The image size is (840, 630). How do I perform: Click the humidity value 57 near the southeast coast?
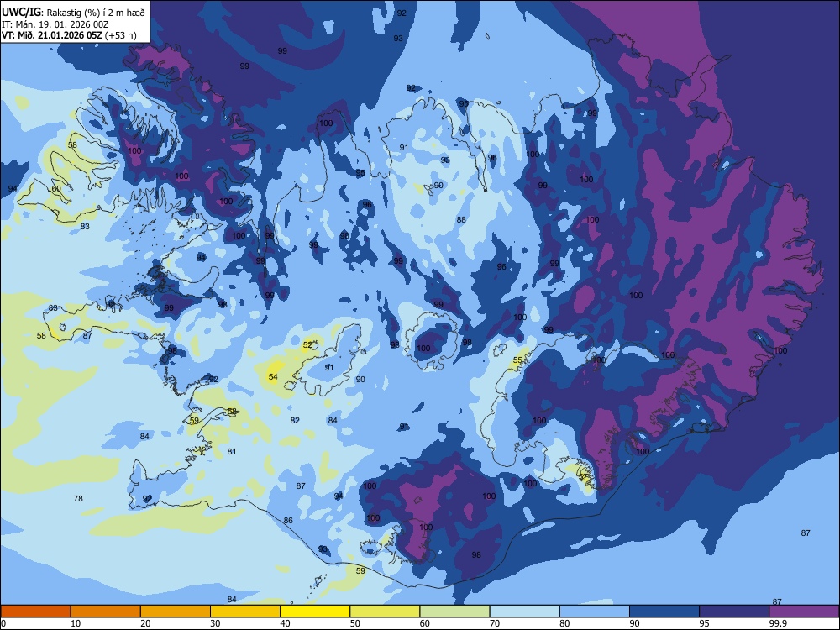pyautogui.click(x=584, y=476)
